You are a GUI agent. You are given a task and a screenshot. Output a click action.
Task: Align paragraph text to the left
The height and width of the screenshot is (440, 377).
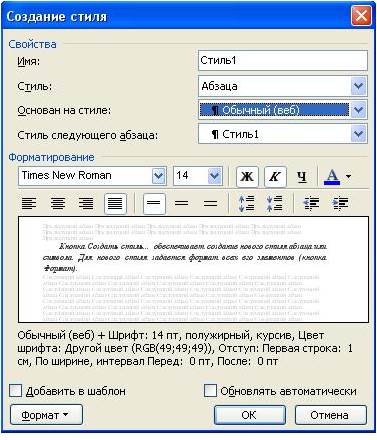coord(29,203)
